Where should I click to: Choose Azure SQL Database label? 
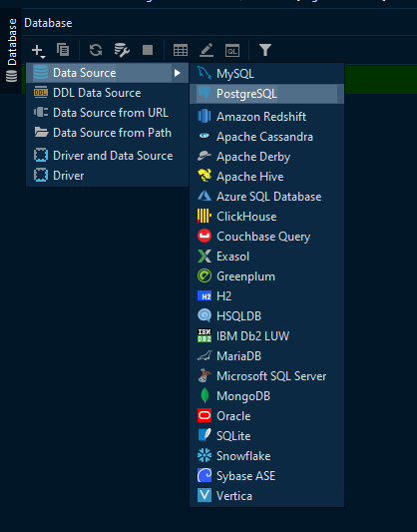click(268, 197)
